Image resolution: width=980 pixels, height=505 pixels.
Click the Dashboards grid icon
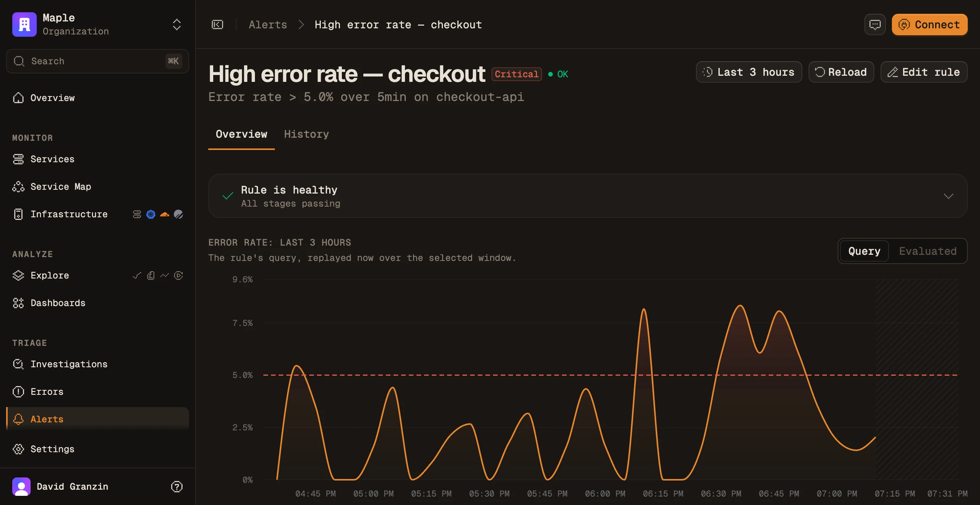click(x=18, y=303)
